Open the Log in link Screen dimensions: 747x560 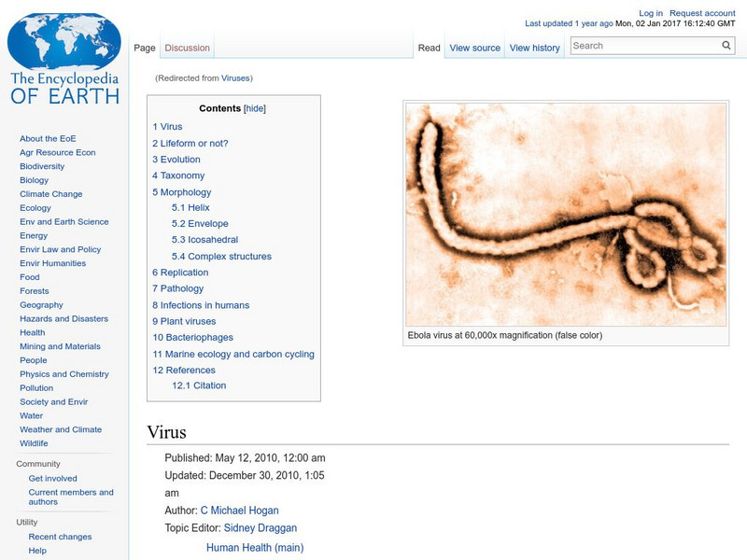[x=651, y=13]
